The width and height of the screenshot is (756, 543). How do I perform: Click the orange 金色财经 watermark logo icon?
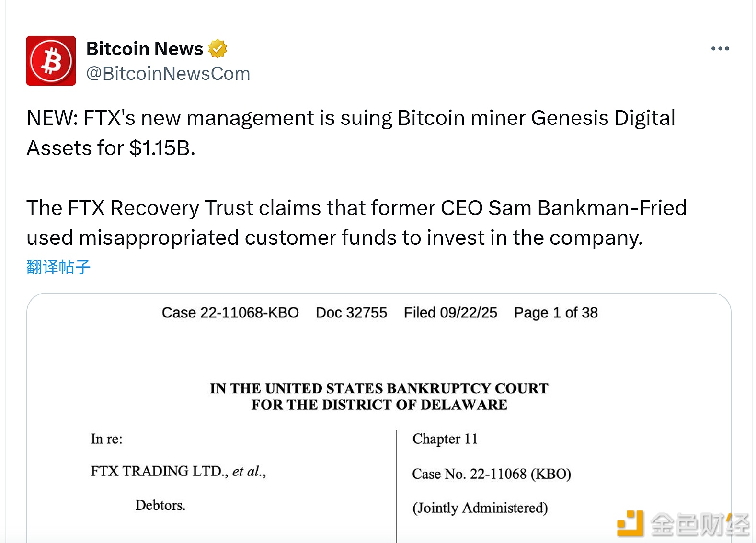click(630, 523)
